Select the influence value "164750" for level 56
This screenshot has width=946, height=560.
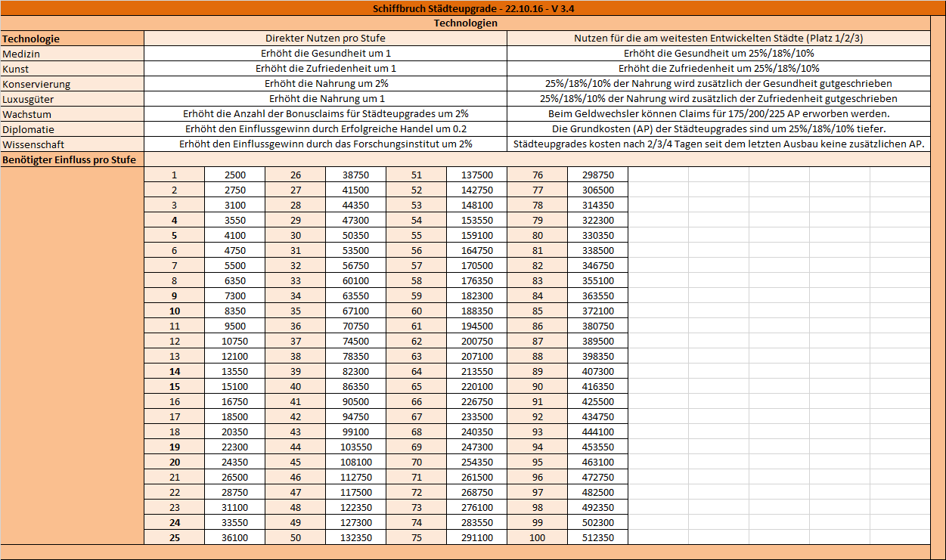pyautogui.click(x=476, y=250)
